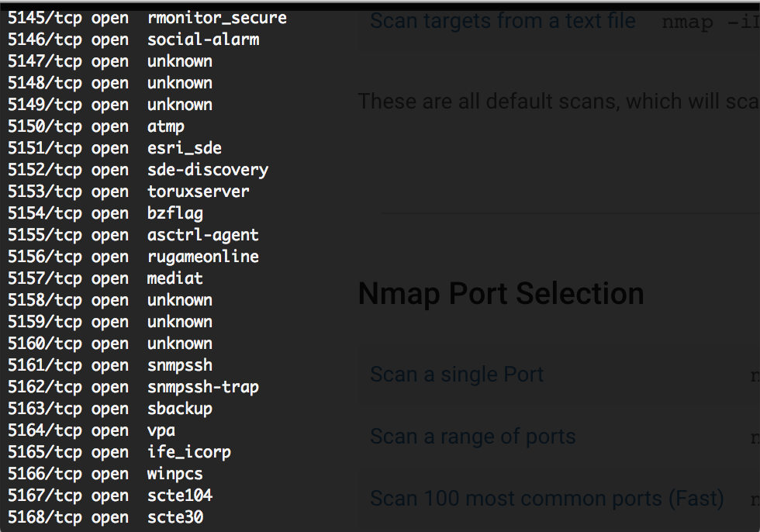Click the winpcs terminal line
Viewport: 760px width, 532px height.
(105, 474)
